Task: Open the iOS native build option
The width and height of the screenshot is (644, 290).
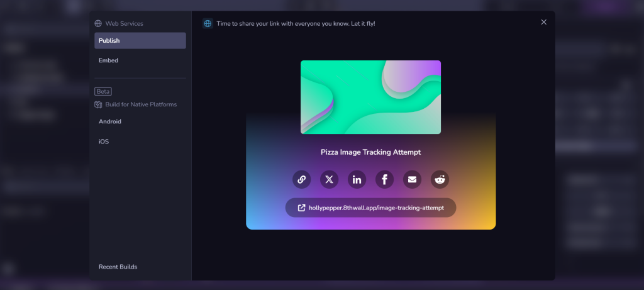Action: click(x=104, y=142)
